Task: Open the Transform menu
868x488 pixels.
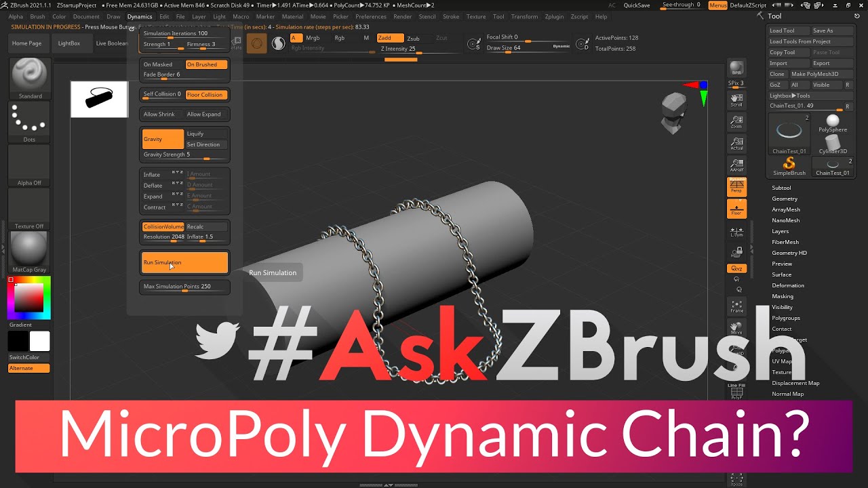Action: pos(524,16)
